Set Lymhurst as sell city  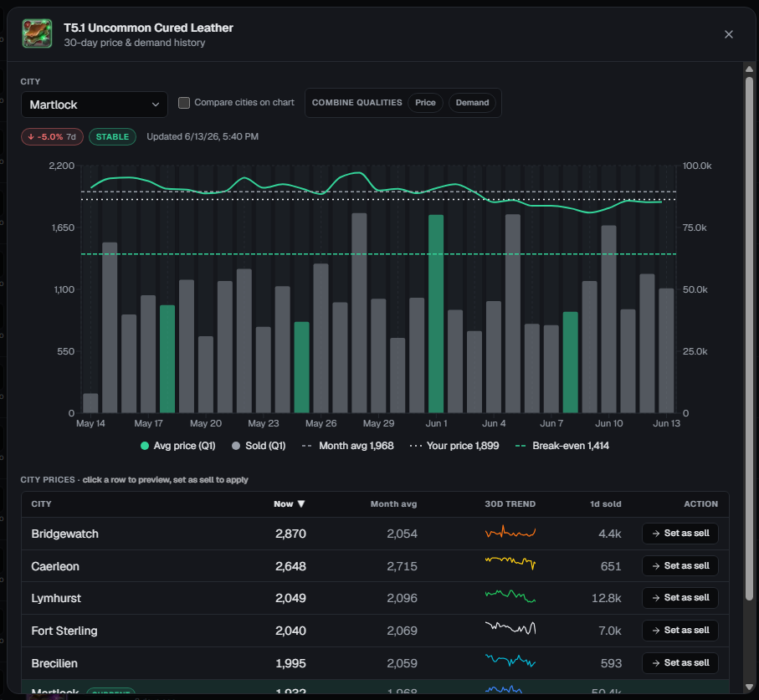pos(680,598)
